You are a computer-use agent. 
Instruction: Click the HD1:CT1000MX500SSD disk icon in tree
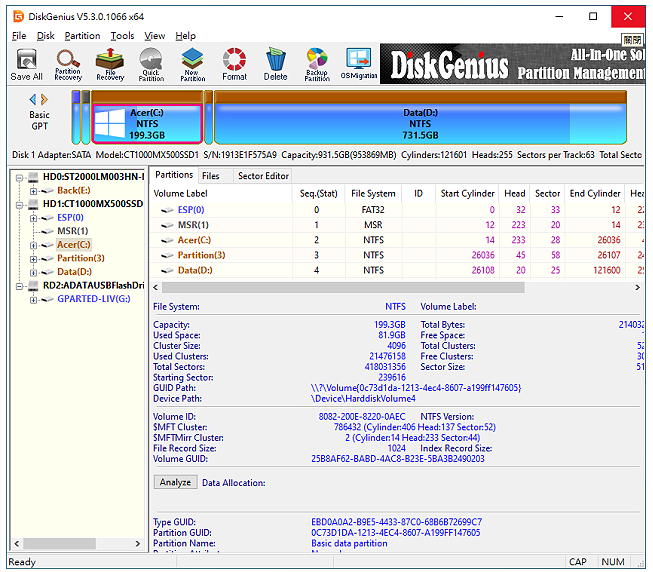(x=33, y=204)
